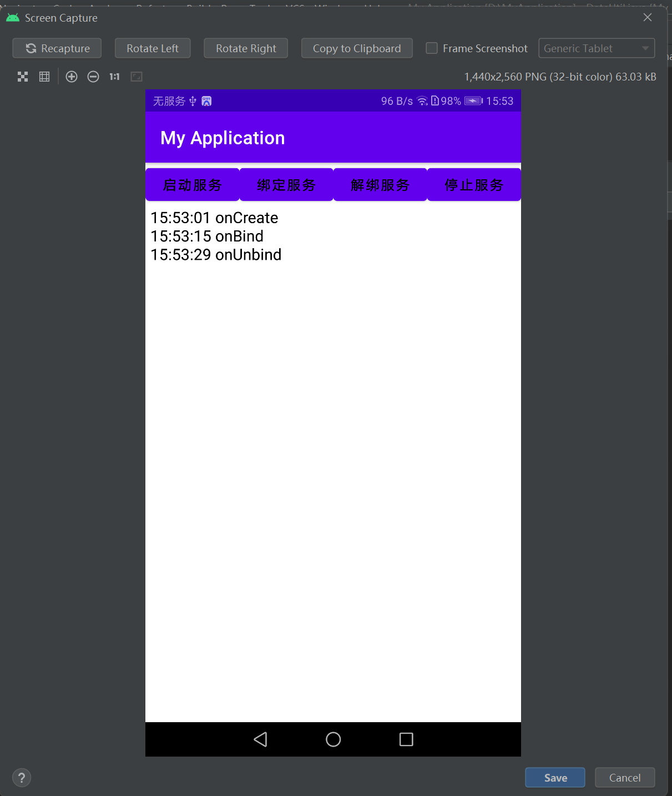Viewport: 672px width, 796px height.
Task: Click the My Application title text
Action: point(223,138)
